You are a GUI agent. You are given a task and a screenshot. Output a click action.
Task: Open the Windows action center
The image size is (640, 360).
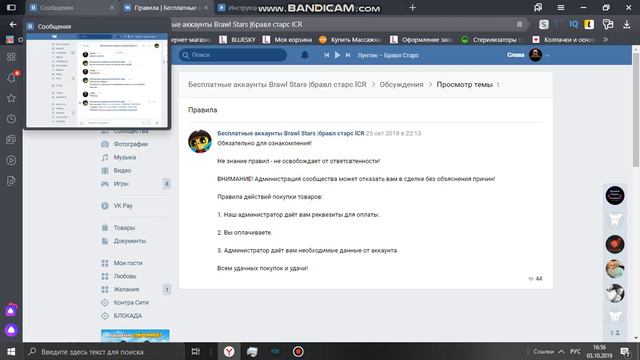tap(624, 351)
